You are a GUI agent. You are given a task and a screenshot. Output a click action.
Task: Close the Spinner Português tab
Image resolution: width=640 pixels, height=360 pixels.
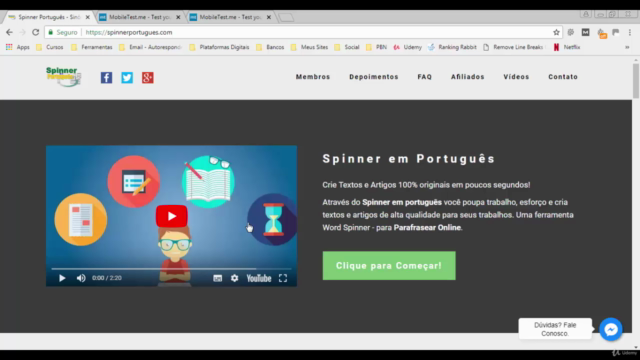87,17
